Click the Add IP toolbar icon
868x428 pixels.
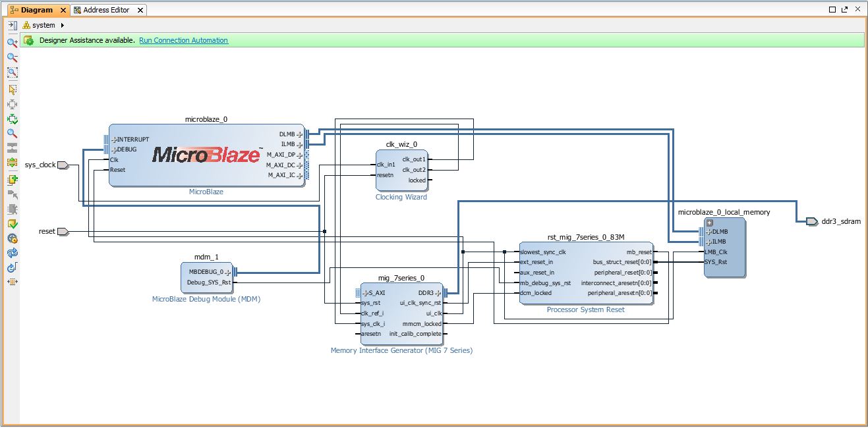(x=13, y=180)
